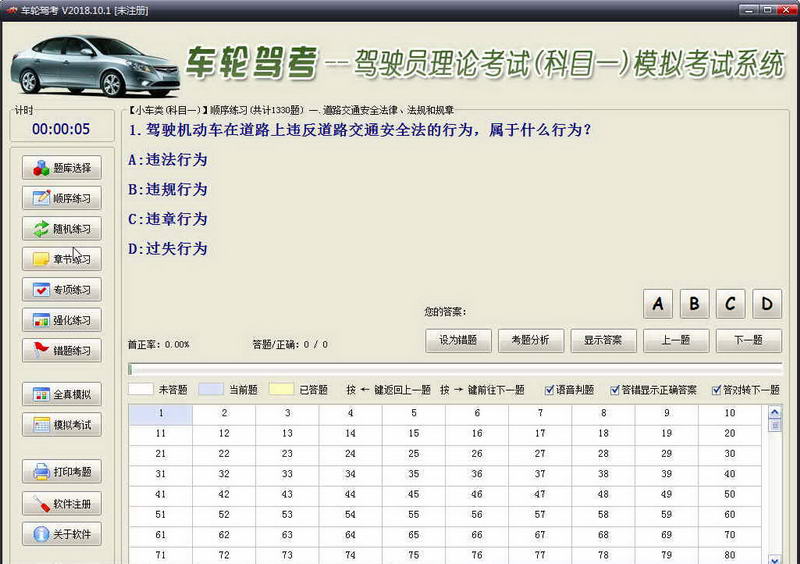
Task: Open 软件注册 software registration
Action: pyautogui.click(x=62, y=504)
